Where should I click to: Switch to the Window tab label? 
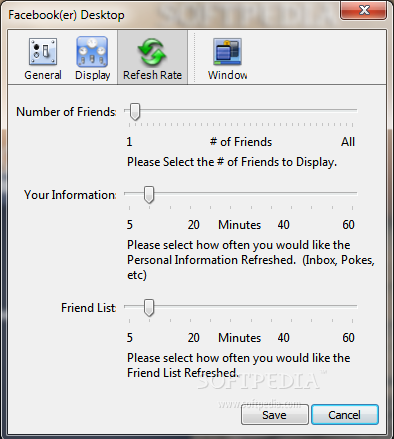[228, 75]
